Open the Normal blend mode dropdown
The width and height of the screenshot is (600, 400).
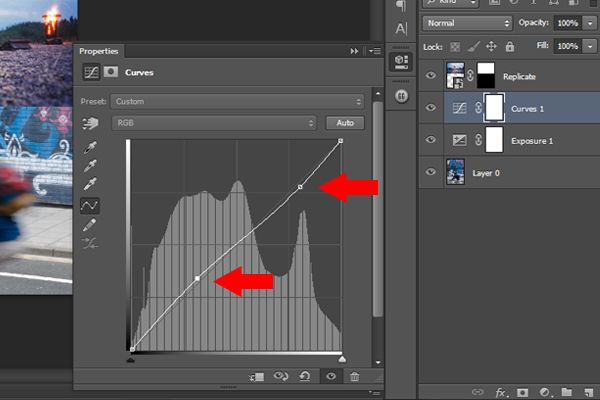pyautogui.click(x=467, y=23)
